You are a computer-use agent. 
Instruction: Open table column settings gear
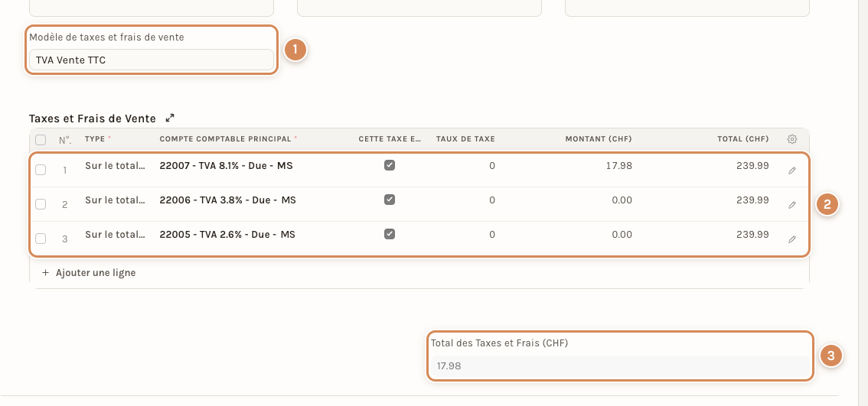(792, 139)
